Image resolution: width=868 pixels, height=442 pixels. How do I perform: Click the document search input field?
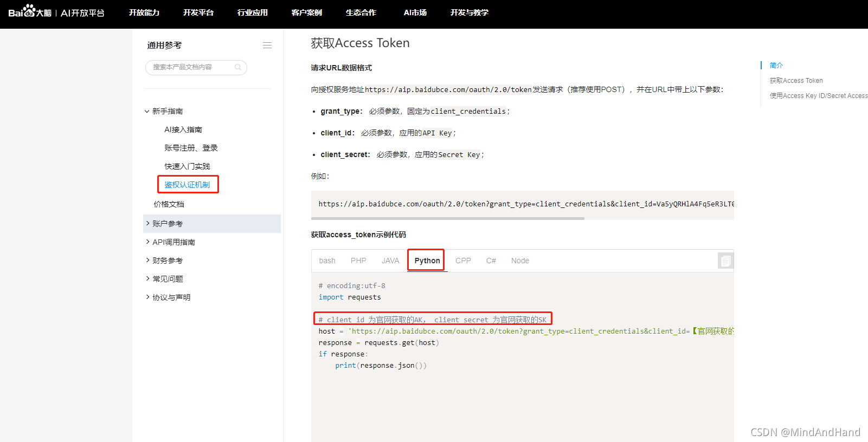pos(196,67)
